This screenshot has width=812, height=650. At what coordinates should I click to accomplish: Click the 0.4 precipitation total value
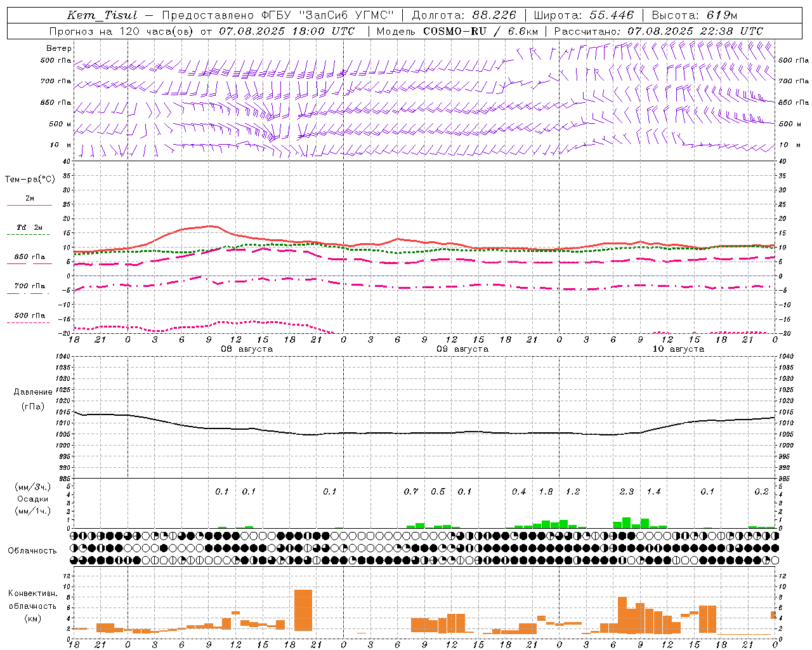[519, 492]
